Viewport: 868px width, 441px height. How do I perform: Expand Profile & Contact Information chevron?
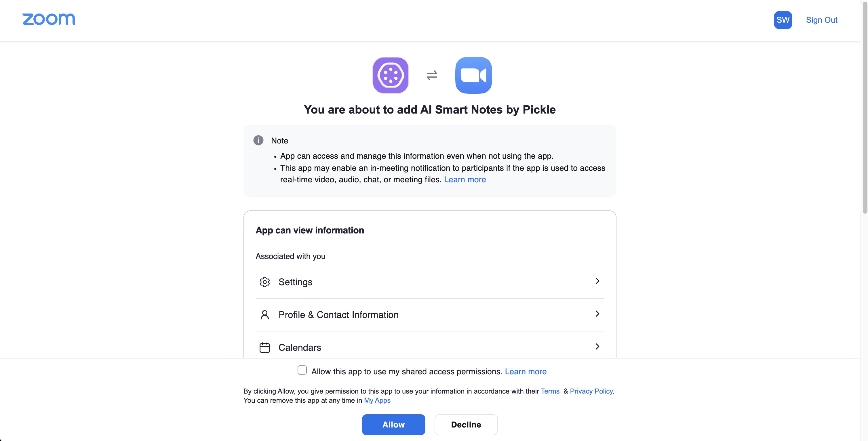597,314
